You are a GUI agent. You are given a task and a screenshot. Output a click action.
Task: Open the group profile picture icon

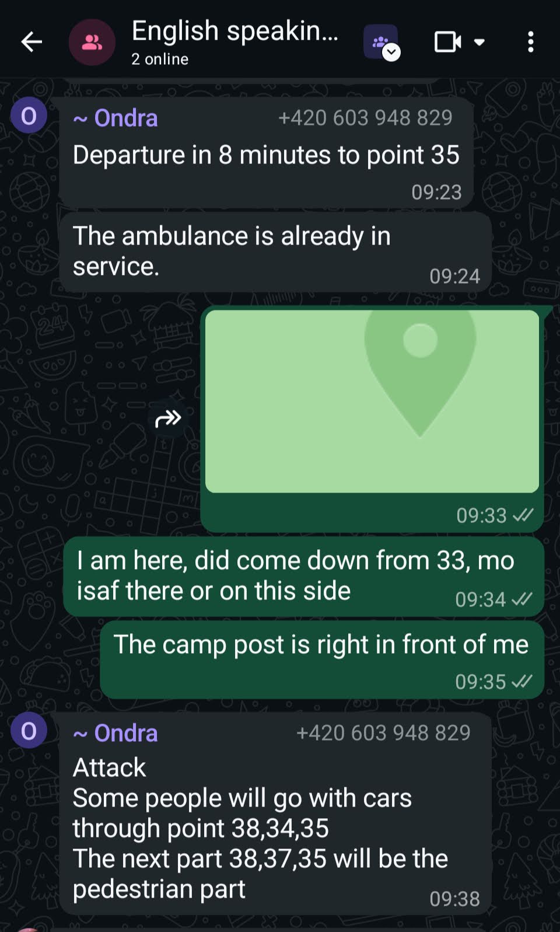click(x=92, y=42)
